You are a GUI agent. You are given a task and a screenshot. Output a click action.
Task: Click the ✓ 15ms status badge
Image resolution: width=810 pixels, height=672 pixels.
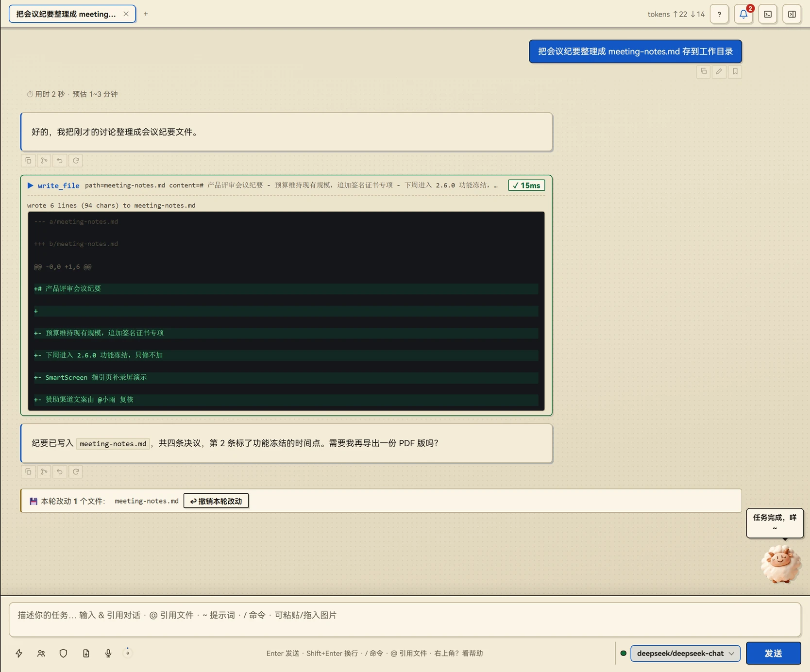[x=526, y=185]
